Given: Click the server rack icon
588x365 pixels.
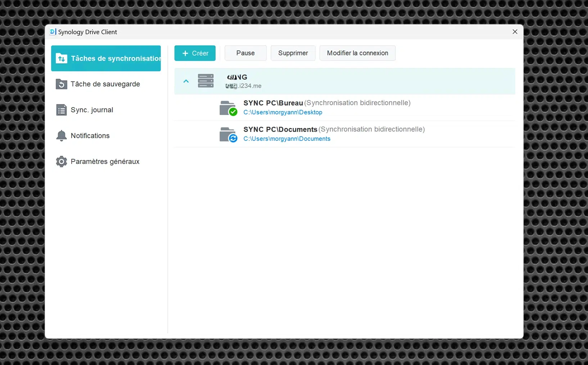Looking at the screenshot, I should point(206,81).
